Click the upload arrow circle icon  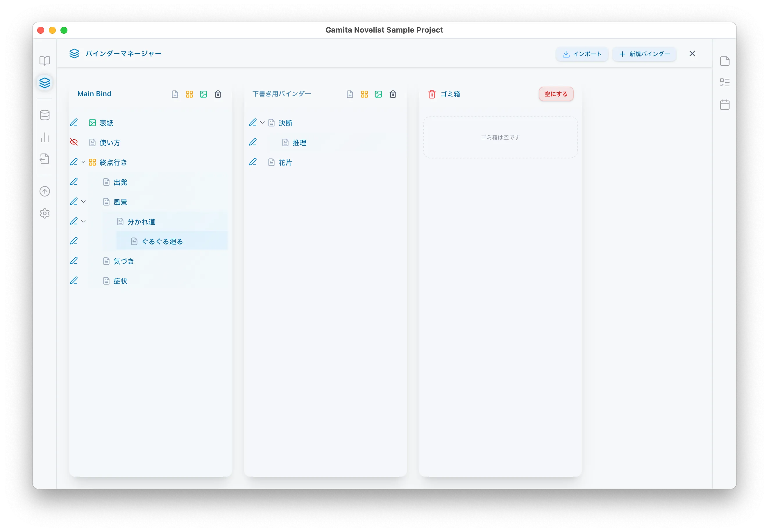tap(45, 191)
